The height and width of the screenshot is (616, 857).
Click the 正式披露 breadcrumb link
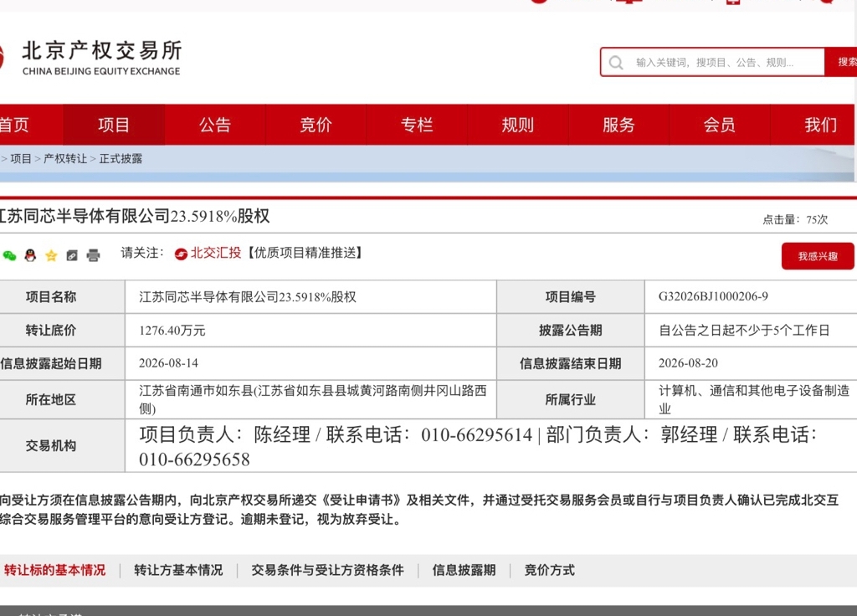click(121, 158)
